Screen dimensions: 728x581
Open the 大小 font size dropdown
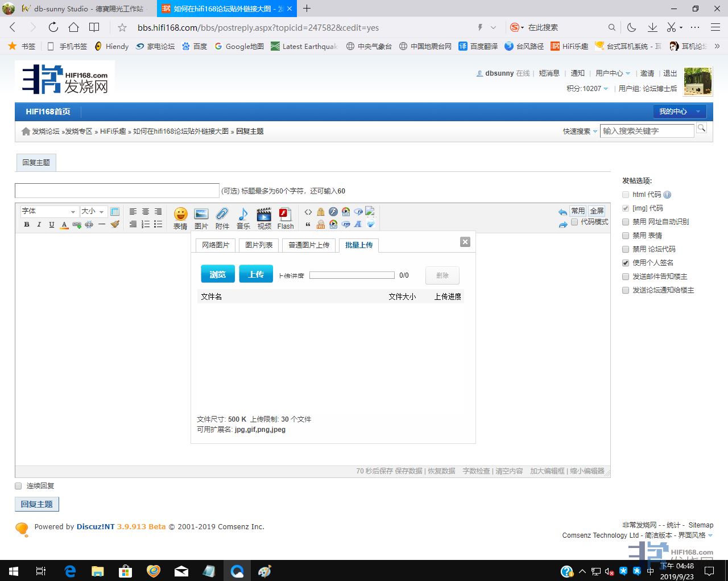coord(93,211)
